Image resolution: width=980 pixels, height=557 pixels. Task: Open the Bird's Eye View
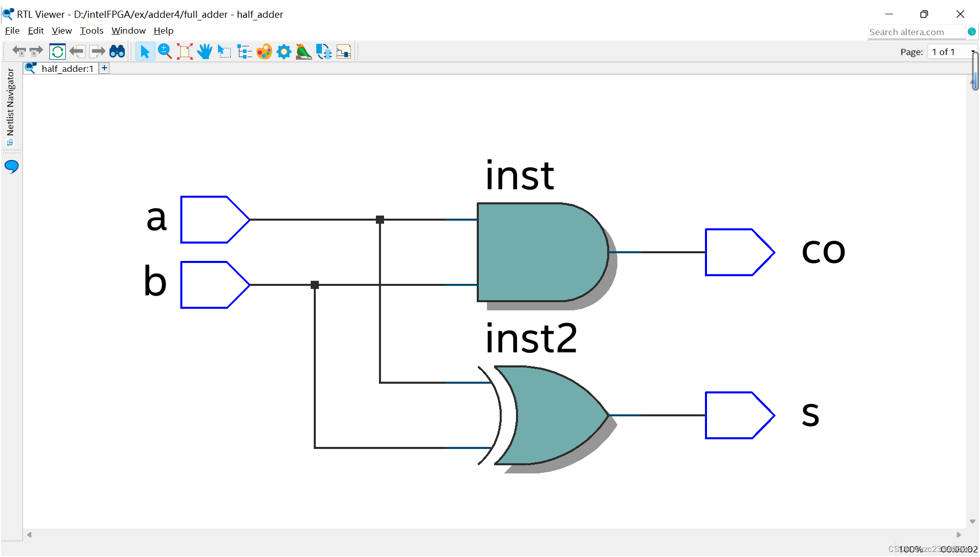point(304,51)
